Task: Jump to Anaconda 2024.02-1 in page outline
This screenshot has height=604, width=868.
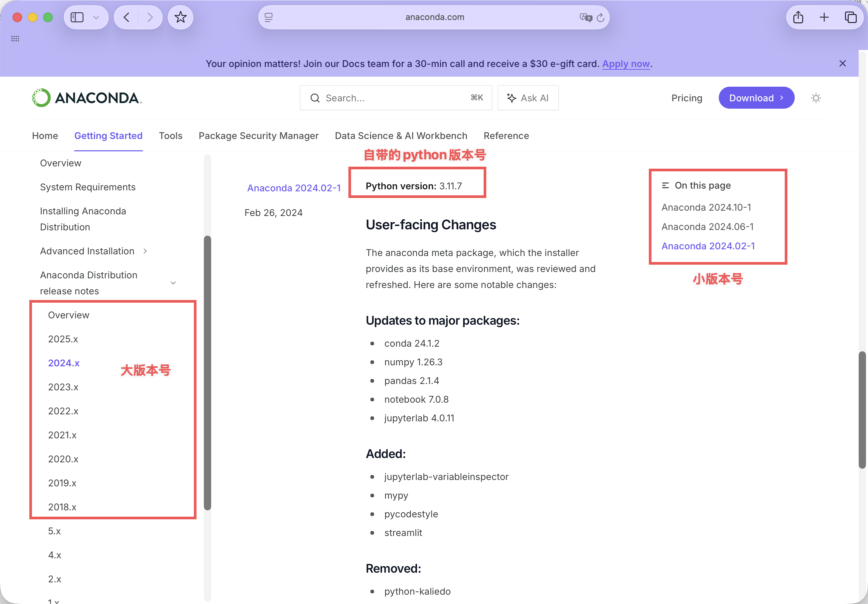Action: pyautogui.click(x=708, y=246)
